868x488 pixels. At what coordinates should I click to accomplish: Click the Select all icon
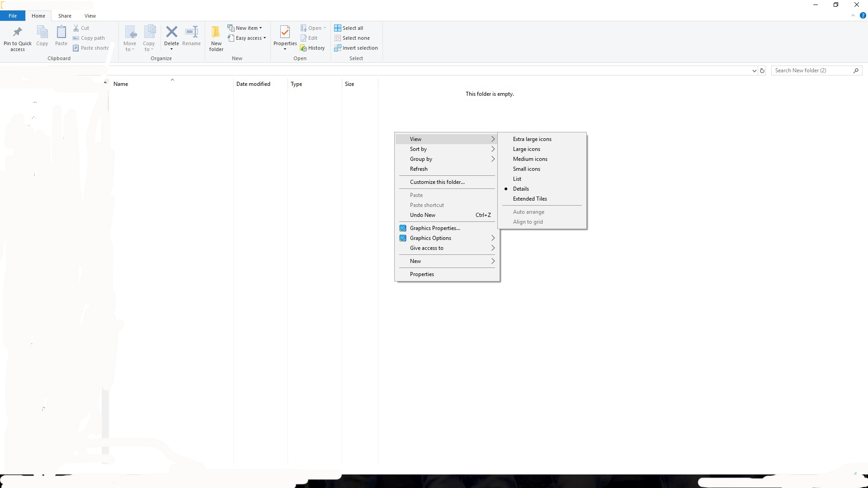(338, 28)
